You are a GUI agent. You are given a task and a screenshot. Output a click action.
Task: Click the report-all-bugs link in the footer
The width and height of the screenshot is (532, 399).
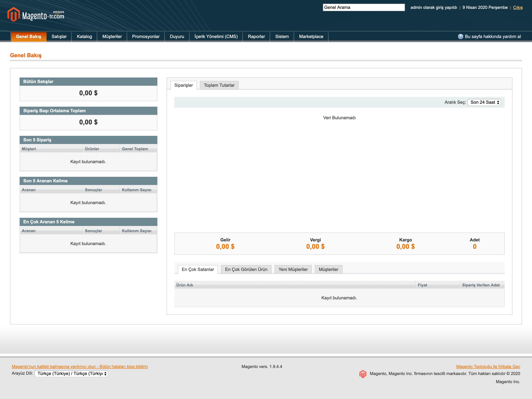click(80, 367)
